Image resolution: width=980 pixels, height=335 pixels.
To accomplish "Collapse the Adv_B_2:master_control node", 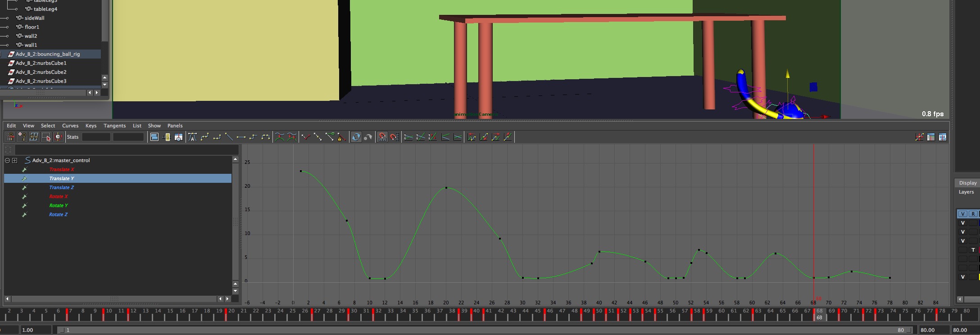I will click(x=7, y=160).
